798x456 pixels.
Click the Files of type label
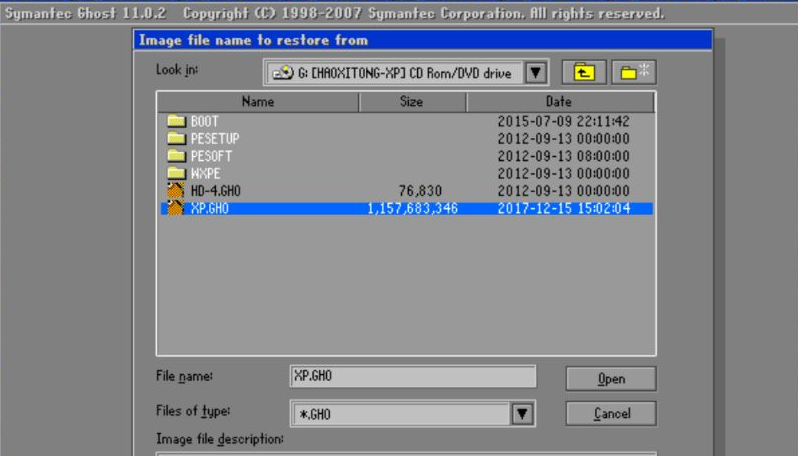193,411
